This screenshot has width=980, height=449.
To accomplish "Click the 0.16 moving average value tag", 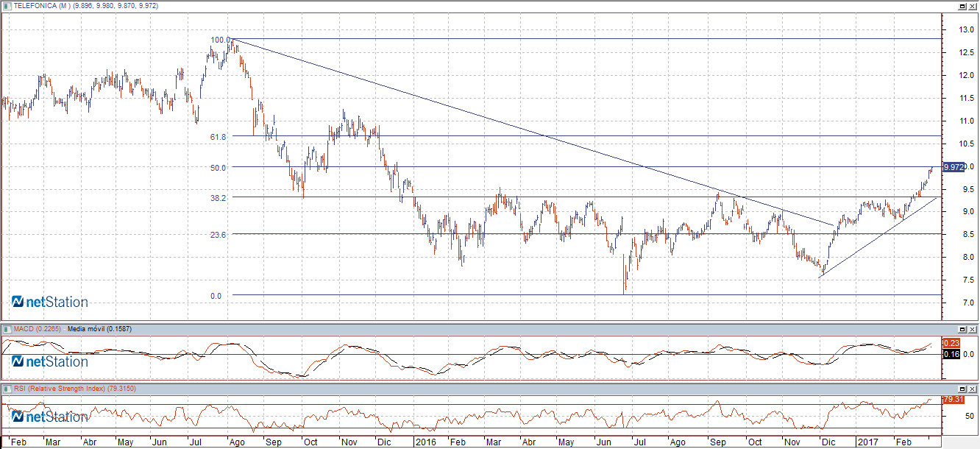I will tap(951, 355).
